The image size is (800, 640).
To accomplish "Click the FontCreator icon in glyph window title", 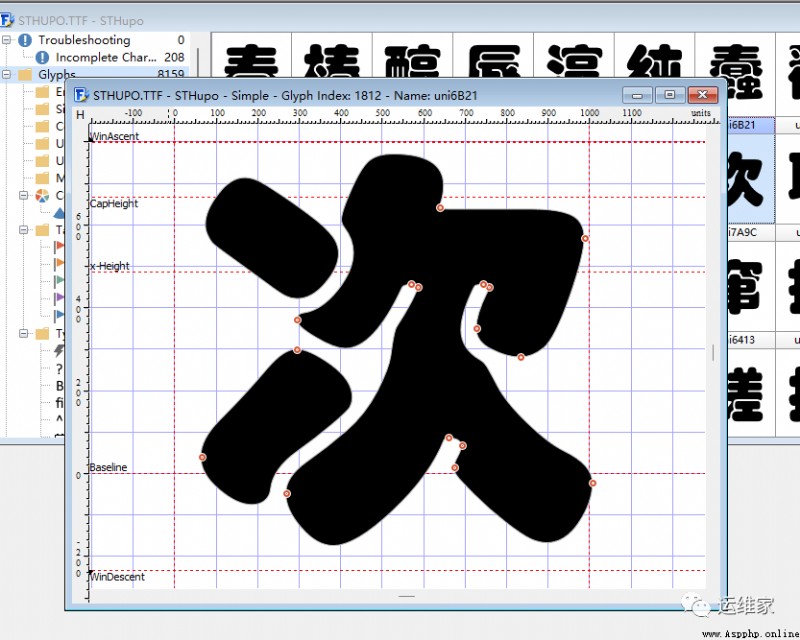I will 81,95.
